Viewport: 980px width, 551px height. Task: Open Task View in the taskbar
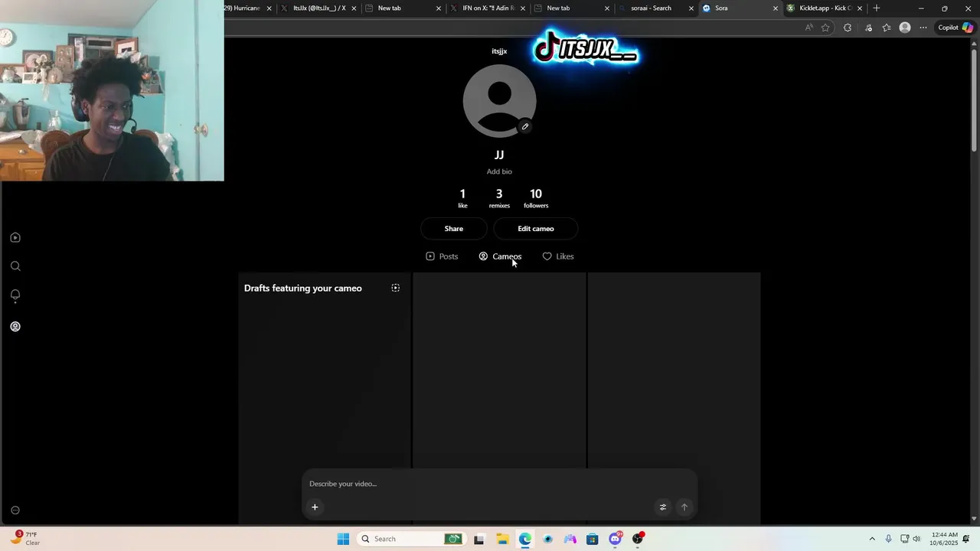pyautogui.click(x=479, y=539)
